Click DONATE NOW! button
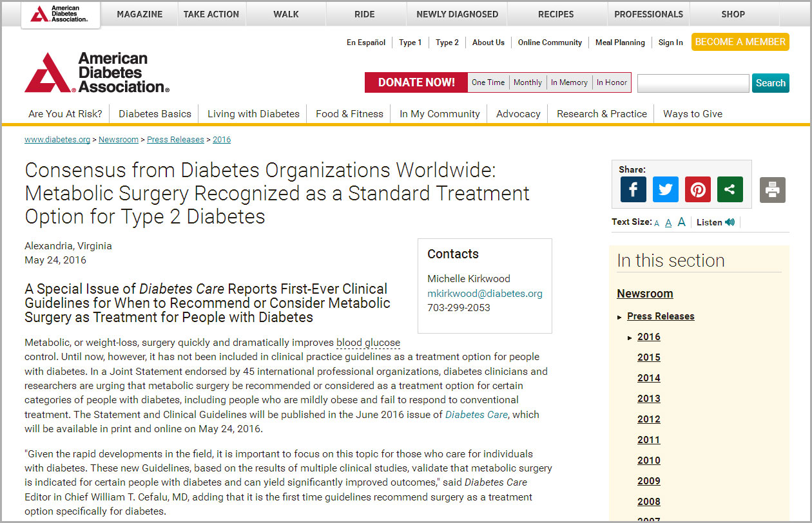 pyautogui.click(x=416, y=82)
